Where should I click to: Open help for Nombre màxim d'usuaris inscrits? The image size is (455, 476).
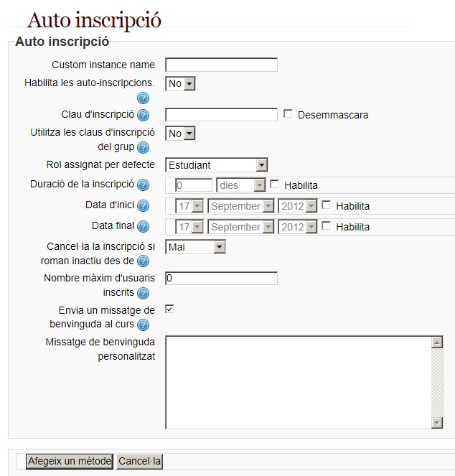pos(143,293)
